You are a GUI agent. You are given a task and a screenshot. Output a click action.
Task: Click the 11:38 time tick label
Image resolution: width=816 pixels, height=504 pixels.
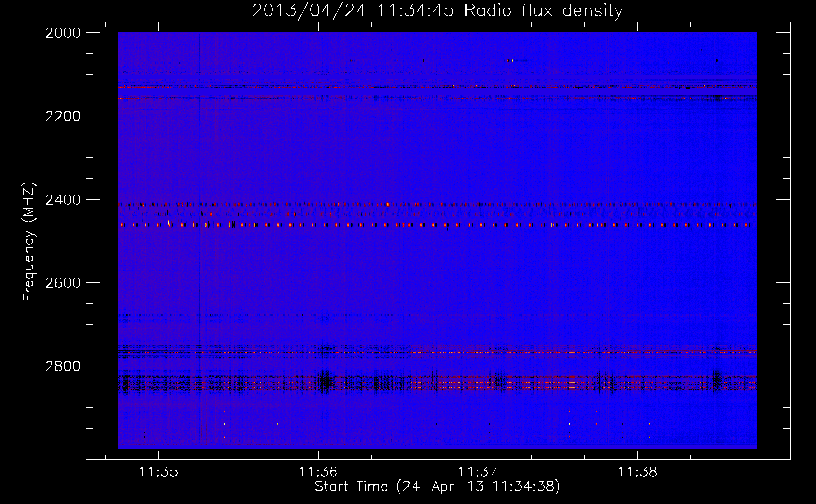[637, 472]
